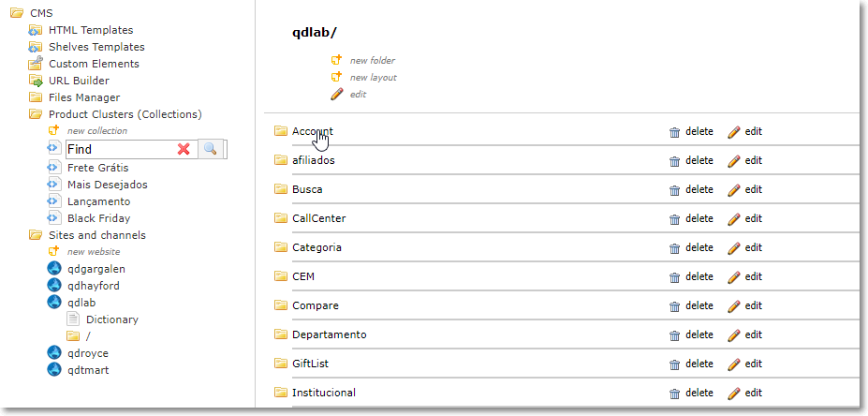
Task: Collapse the Sites and channels folder
Action: pyautogui.click(x=36, y=235)
